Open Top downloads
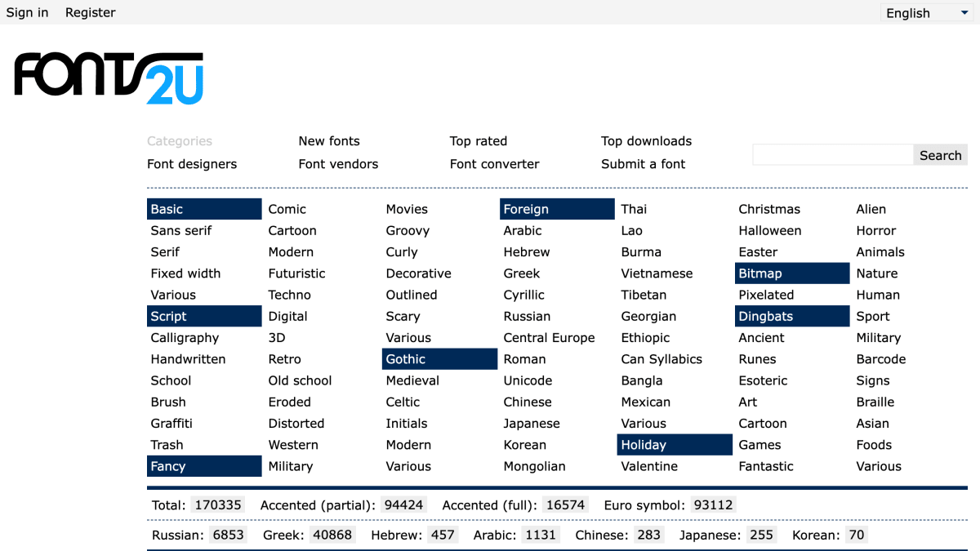The image size is (980, 551). [x=646, y=141]
